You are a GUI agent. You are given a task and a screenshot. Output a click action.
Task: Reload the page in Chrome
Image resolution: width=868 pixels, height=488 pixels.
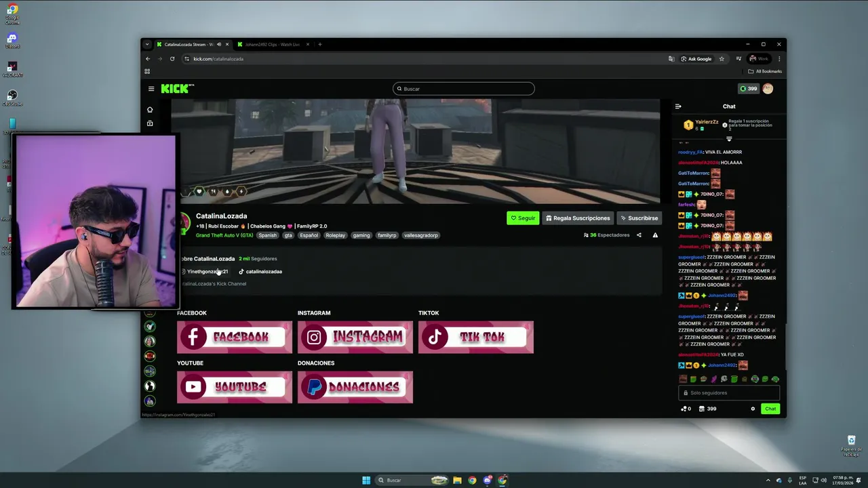pyautogui.click(x=172, y=59)
